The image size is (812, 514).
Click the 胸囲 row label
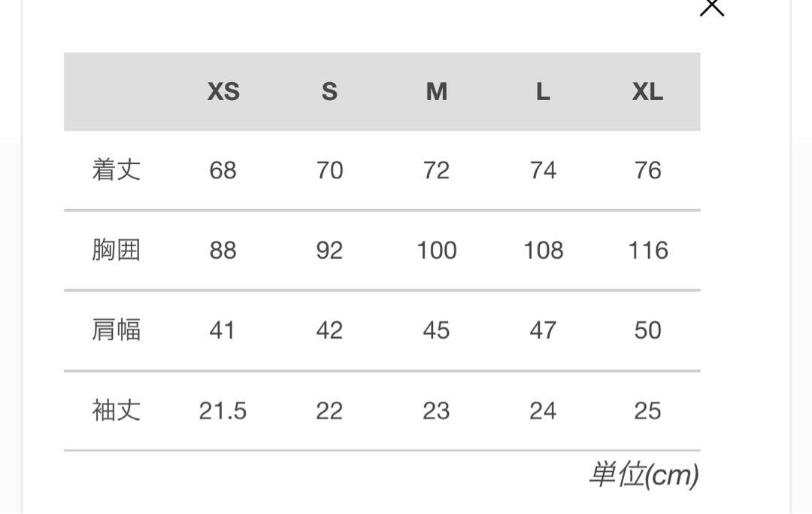(x=116, y=250)
